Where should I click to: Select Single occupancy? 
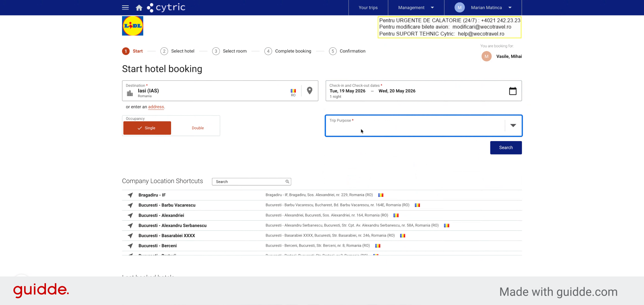coord(147,128)
